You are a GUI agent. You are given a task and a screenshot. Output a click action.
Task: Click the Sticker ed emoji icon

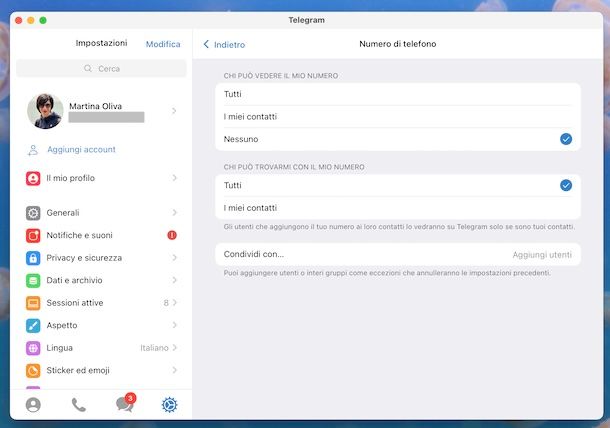pos(33,370)
